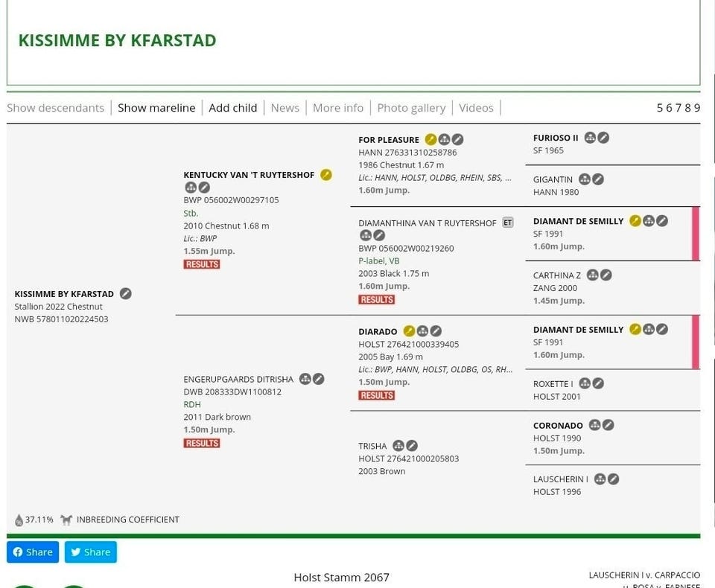Open the pedigree icon beside Trisha
This screenshot has height=588, width=715.
[398, 445]
